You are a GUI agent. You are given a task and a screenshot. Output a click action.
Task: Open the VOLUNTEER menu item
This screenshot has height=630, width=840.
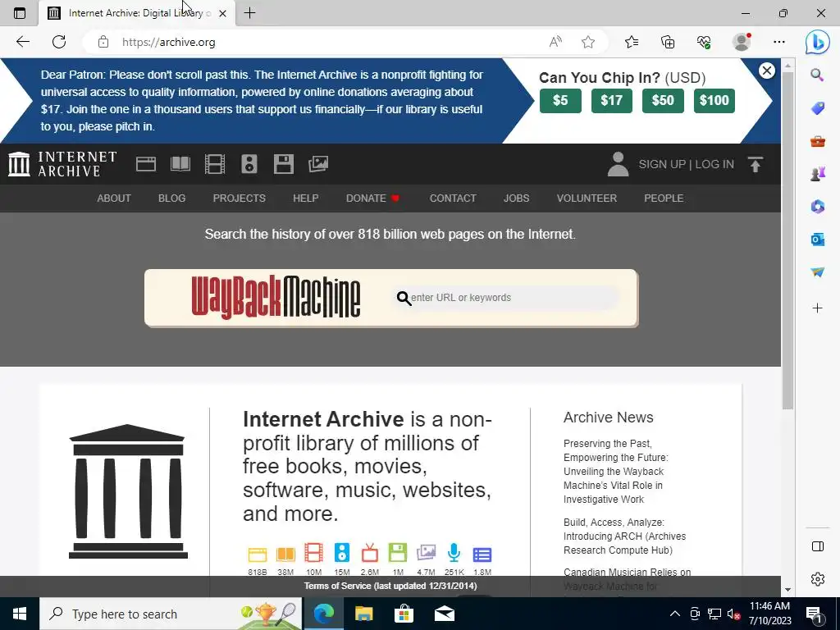(x=587, y=199)
